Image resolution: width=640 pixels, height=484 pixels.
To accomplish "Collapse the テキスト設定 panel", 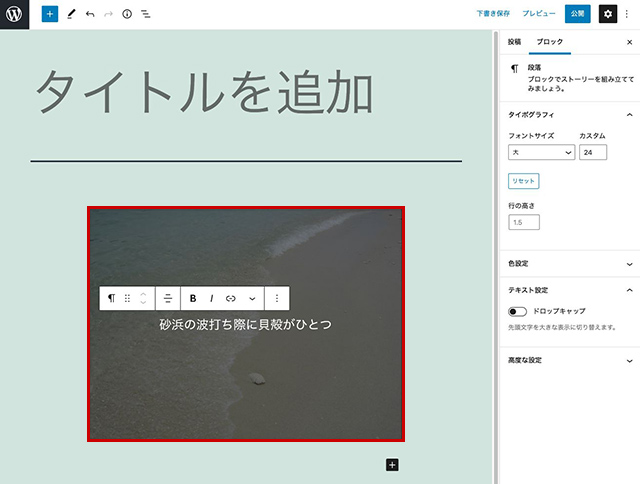I will point(629,290).
